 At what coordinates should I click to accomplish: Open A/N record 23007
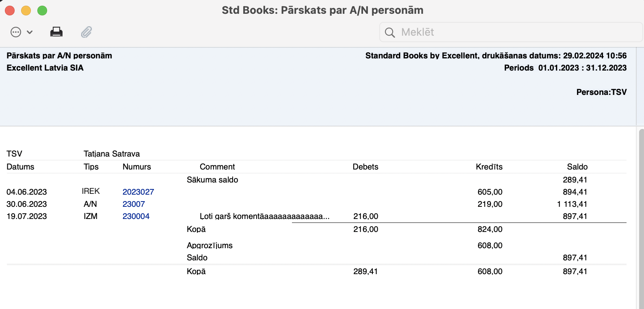tap(134, 204)
